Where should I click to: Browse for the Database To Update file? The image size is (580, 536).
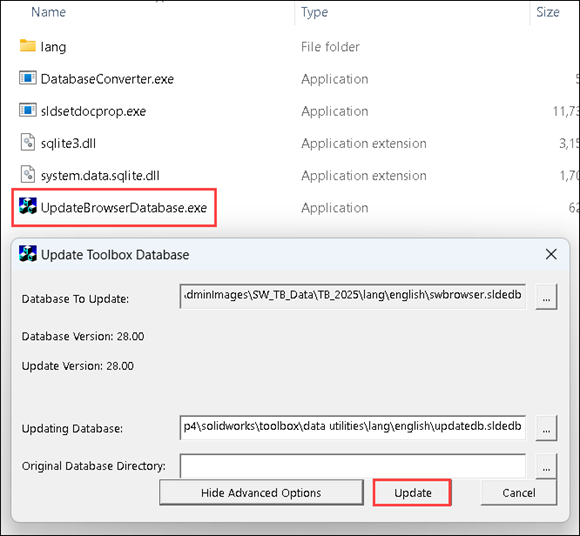pos(546,297)
